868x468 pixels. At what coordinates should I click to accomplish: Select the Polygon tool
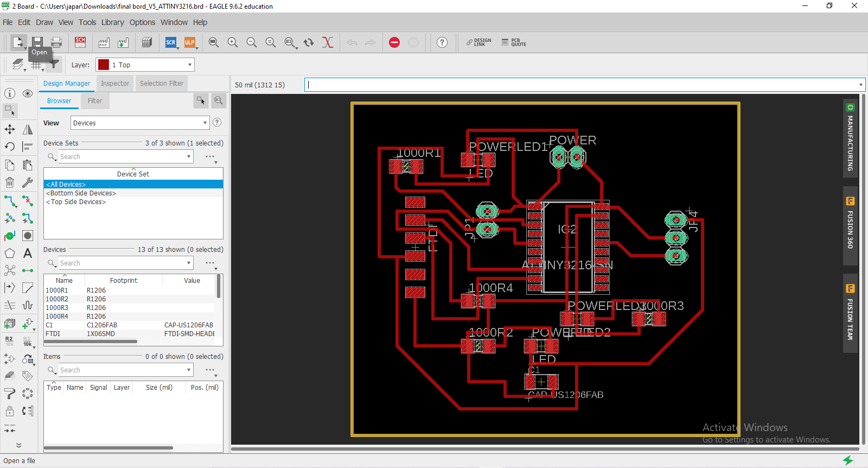(x=10, y=253)
